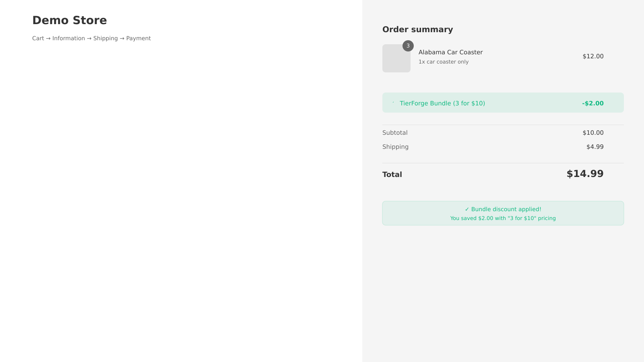The width and height of the screenshot is (644, 362).
Task: Click the "Bundle discount applied!" message
Action: tap(503, 209)
